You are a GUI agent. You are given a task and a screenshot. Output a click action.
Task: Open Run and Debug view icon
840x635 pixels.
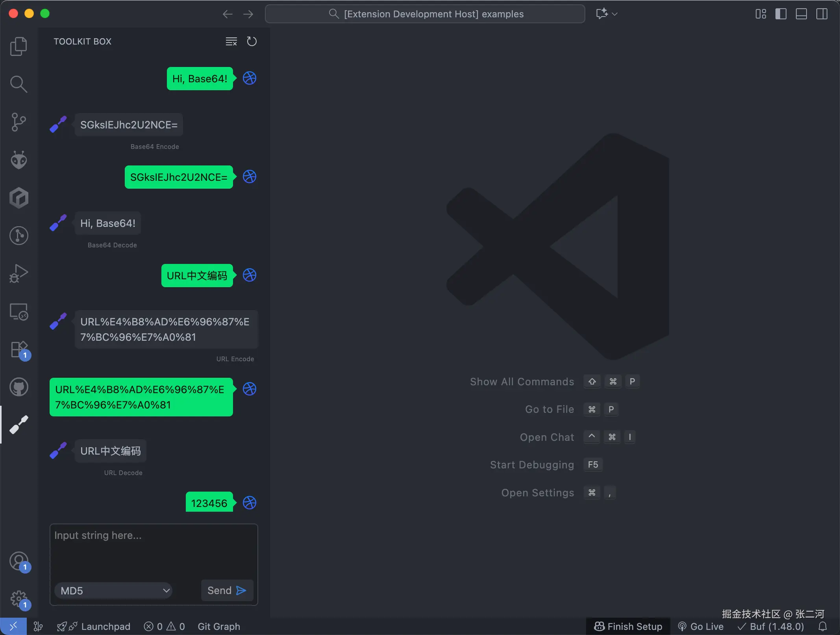point(19,273)
